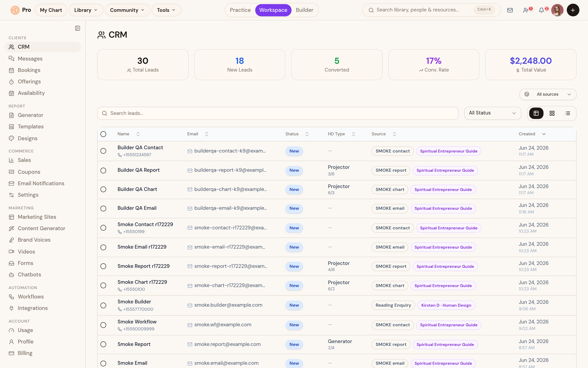
Task: Select the Builder QA Email row checkbox
Action: pos(103,209)
